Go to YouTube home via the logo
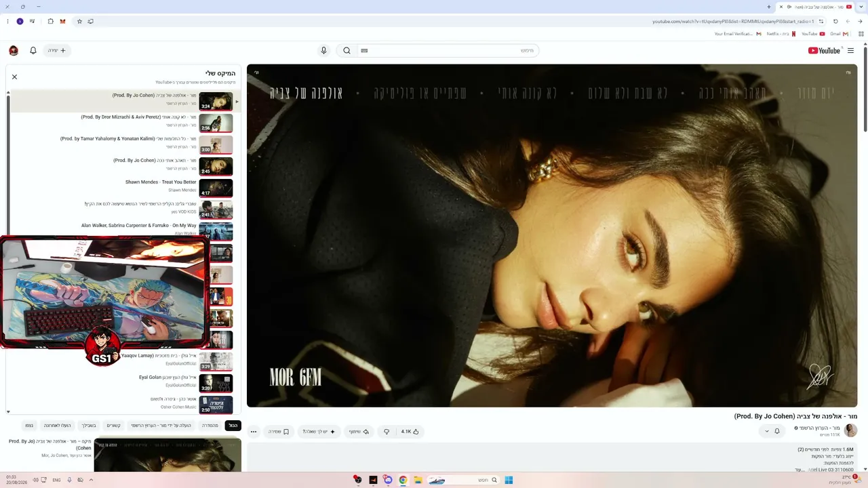Viewport: 868px width, 488px height. (825, 50)
